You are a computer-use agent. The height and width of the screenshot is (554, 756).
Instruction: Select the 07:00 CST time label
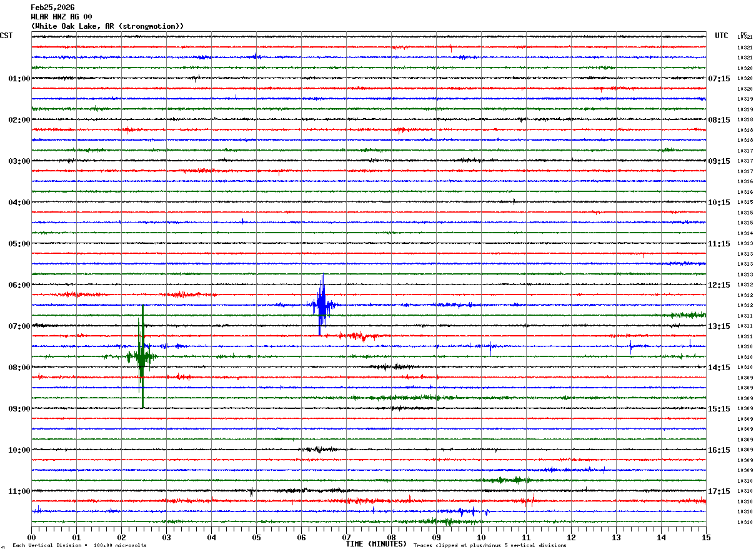point(19,326)
